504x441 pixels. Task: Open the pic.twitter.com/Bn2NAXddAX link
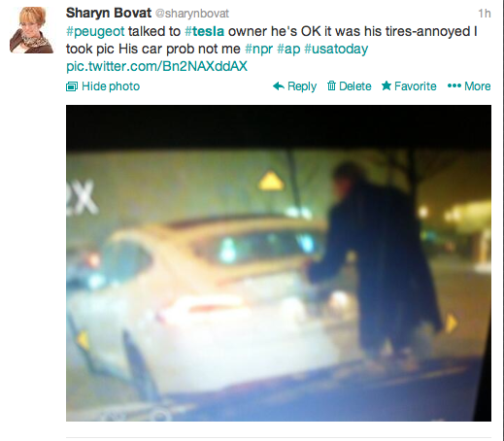point(156,66)
